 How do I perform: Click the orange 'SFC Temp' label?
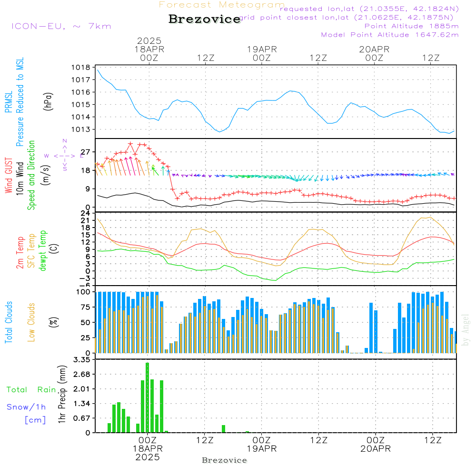(31, 251)
